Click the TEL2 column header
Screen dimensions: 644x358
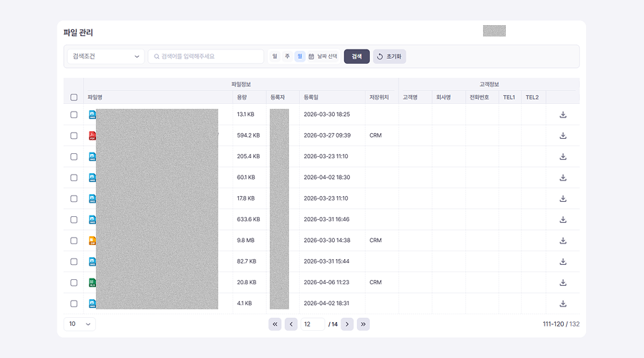coord(532,97)
